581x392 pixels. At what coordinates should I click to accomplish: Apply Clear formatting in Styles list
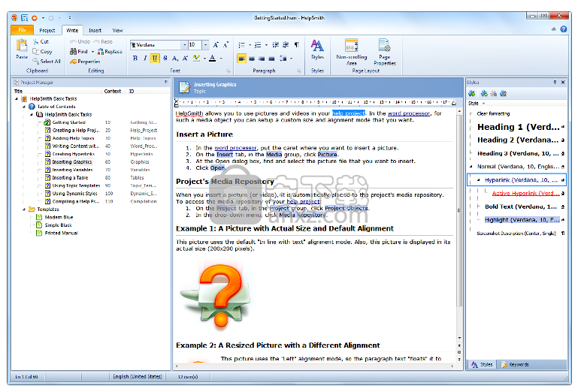pos(493,113)
